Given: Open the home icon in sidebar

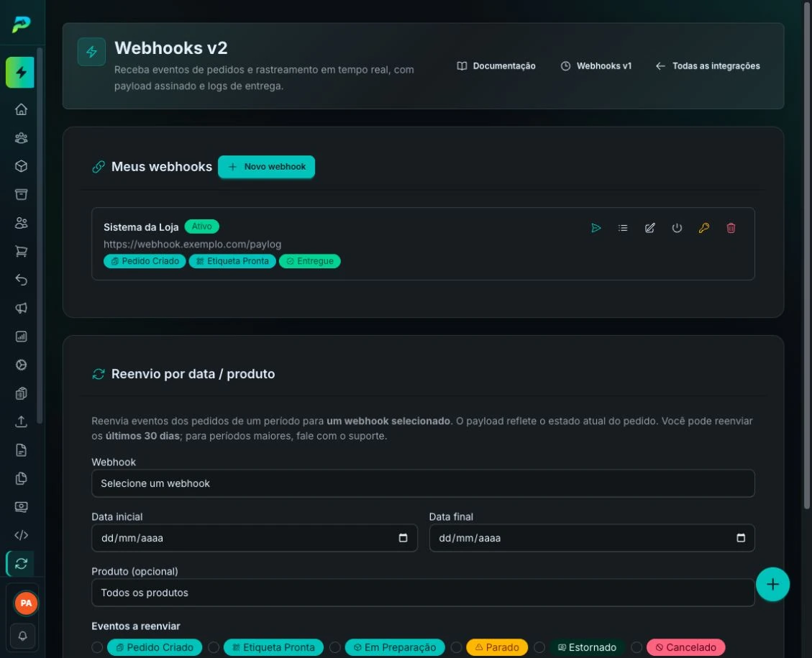Looking at the screenshot, I should coord(22,109).
